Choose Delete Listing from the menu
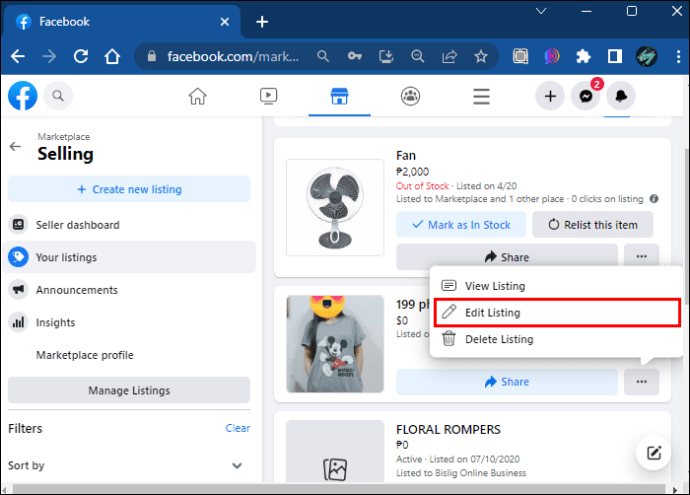This screenshot has height=495, width=690. [556, 339]
